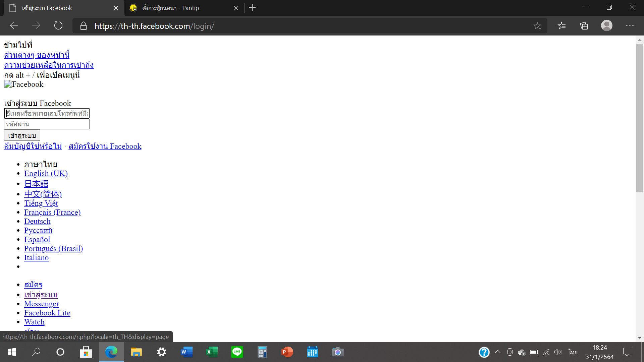Focus the email or phone number field
The width and height of the screenshot is (644, 362).
tap(47, 113)
